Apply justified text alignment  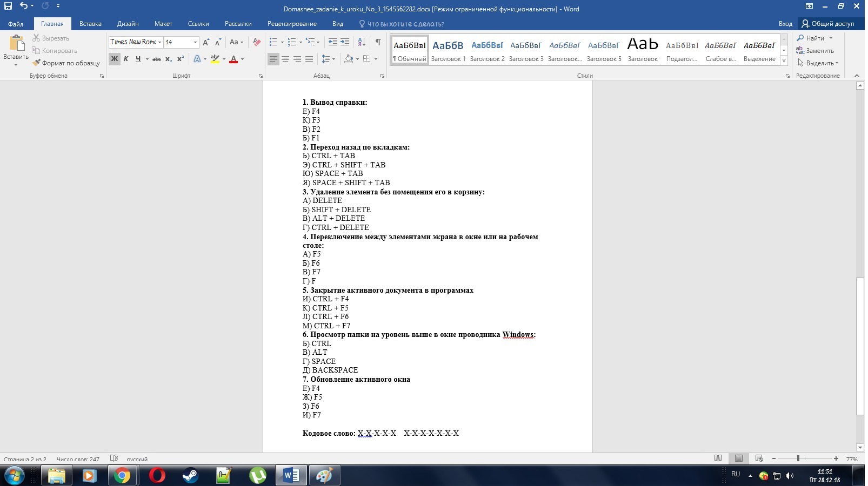(x=309, y=59)
